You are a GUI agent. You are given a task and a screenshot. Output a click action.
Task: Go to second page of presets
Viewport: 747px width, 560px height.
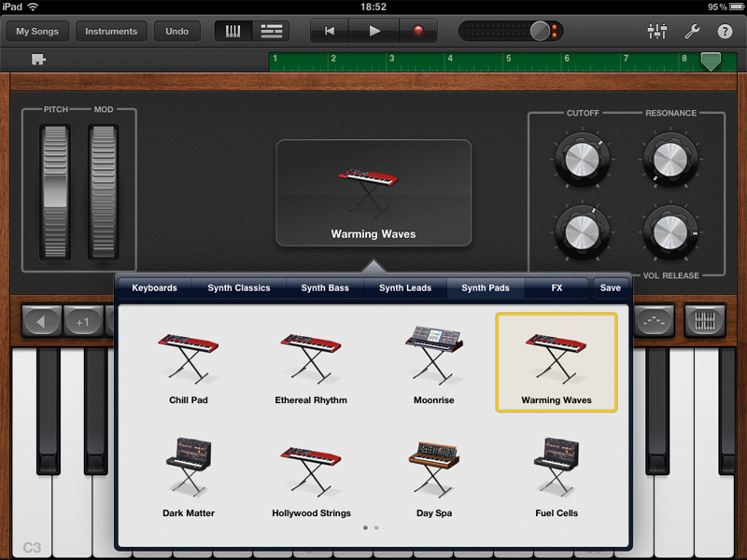(376, 527)
